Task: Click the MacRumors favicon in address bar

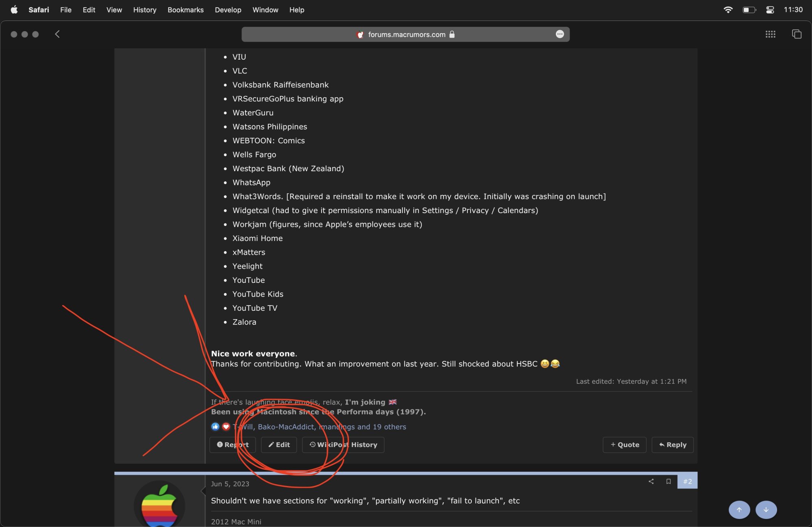Action: (360, 34)
